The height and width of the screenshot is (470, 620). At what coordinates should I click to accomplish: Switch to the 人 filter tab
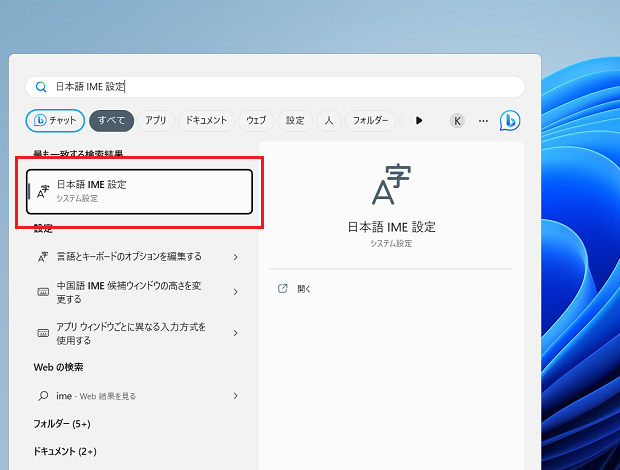(329, 121)
